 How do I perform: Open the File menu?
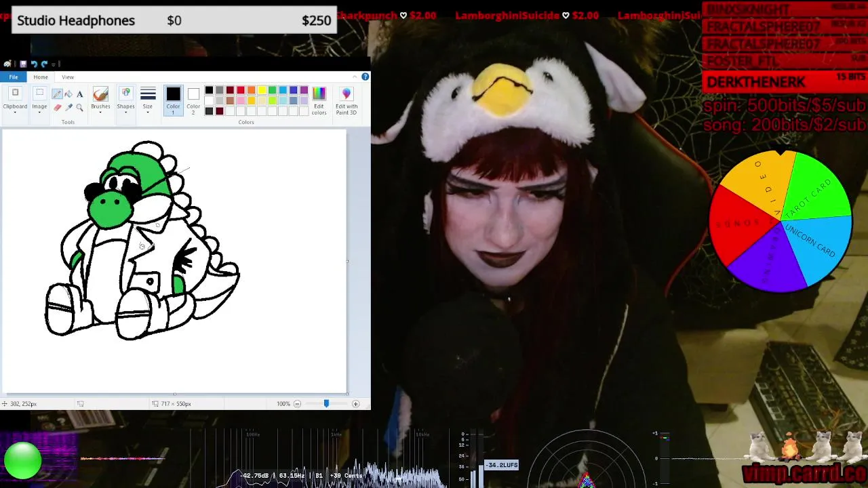point(14,77)
